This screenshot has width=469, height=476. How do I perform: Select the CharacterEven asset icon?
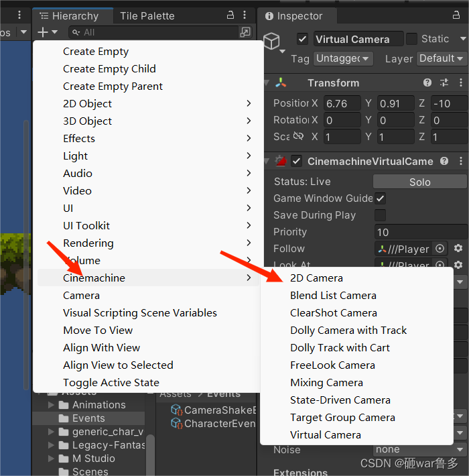(x=177, y=423)
